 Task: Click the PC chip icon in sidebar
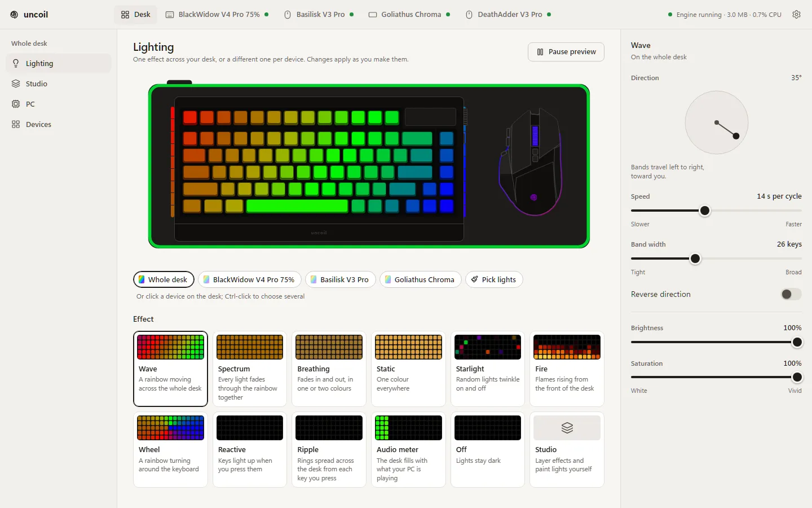pyautogui.click(x=16, y=104)
